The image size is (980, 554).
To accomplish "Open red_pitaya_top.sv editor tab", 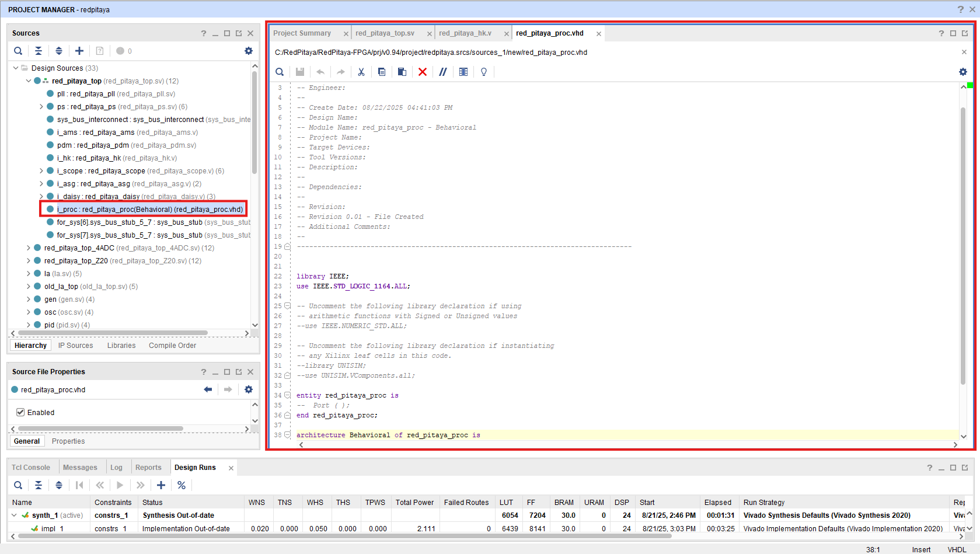I will tap(385, 33).
